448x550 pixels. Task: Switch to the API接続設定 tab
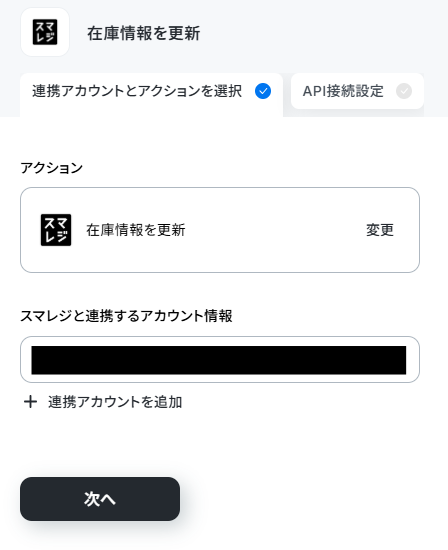pos(357,91)
